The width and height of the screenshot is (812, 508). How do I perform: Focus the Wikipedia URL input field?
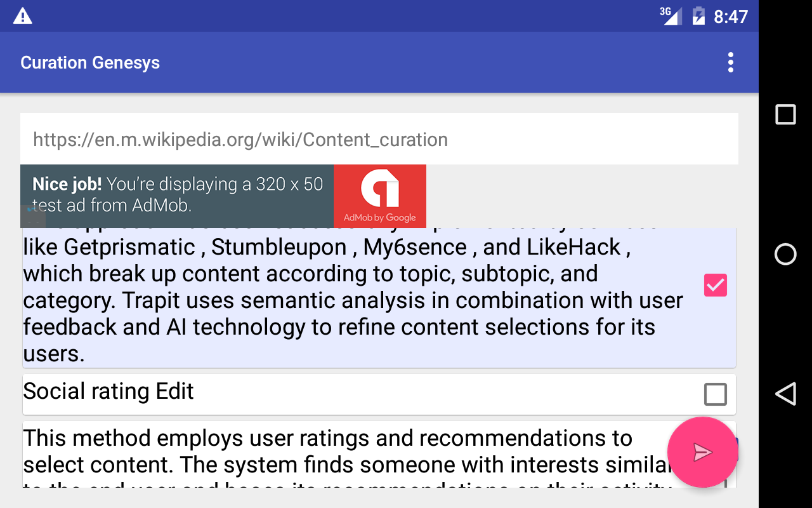379,139
